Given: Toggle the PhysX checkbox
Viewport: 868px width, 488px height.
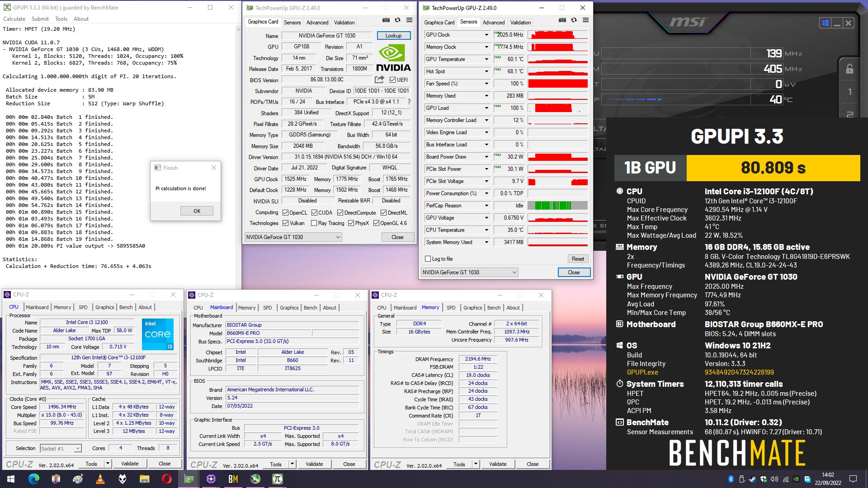Looking at the screenshot, I should click(351, 223).
